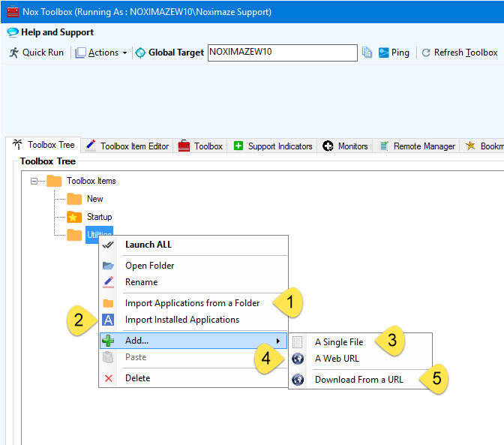Screen dimensions: 504x445
Task: Click the Monitors lifebuoy icon
Action: tap(328, 146)
